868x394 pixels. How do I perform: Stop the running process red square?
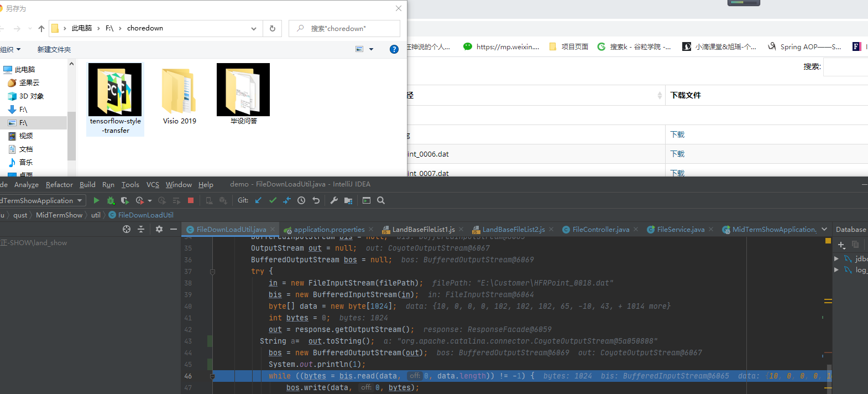point(191,200)
